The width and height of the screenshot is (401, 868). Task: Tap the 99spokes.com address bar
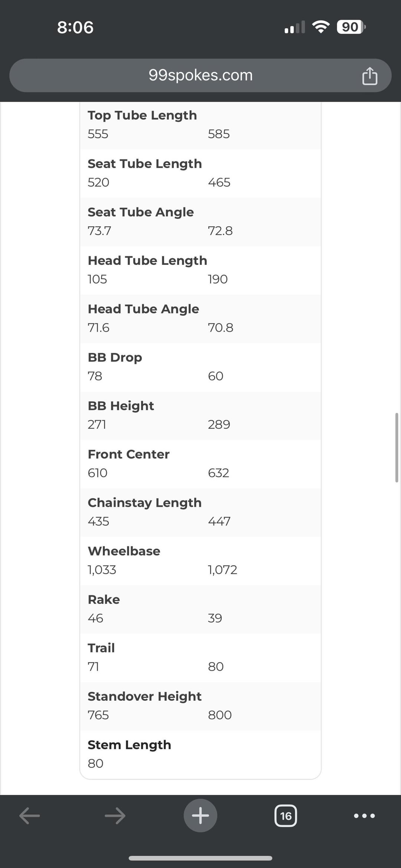[200, 75]
